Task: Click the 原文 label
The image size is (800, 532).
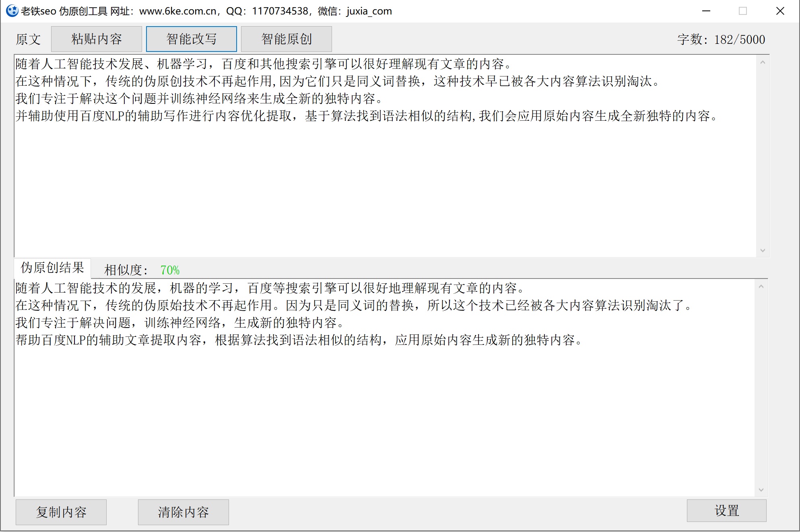Action: pos(28,39)
